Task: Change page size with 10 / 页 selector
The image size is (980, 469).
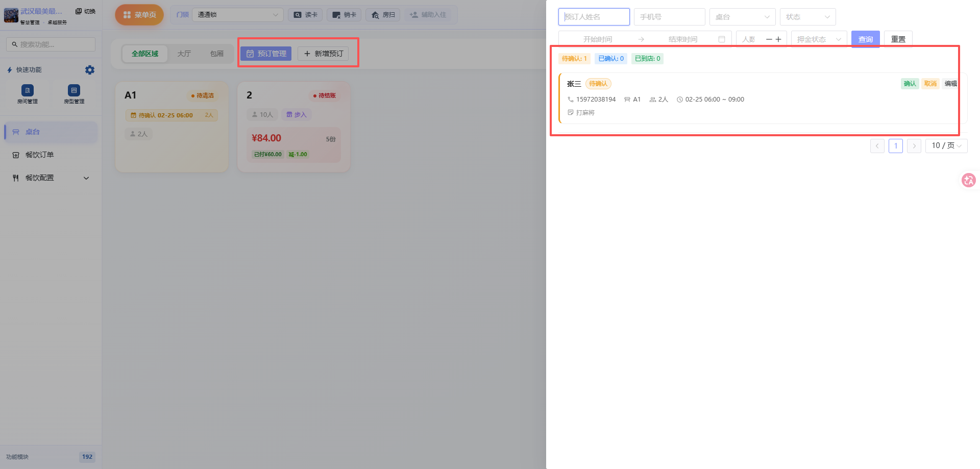Action: click(x=946, y=146)
